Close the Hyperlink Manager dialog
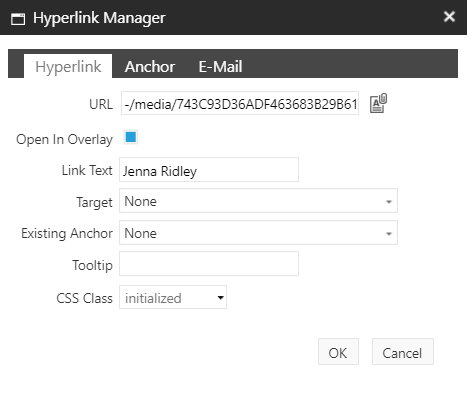Screen dimensions: 467x394 tap(449, 16)
